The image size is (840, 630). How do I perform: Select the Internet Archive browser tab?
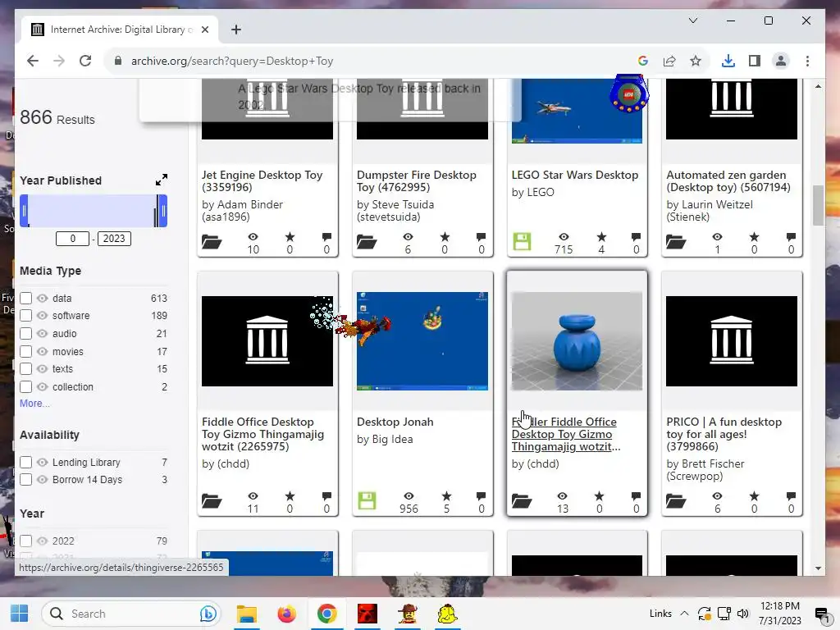120,30
